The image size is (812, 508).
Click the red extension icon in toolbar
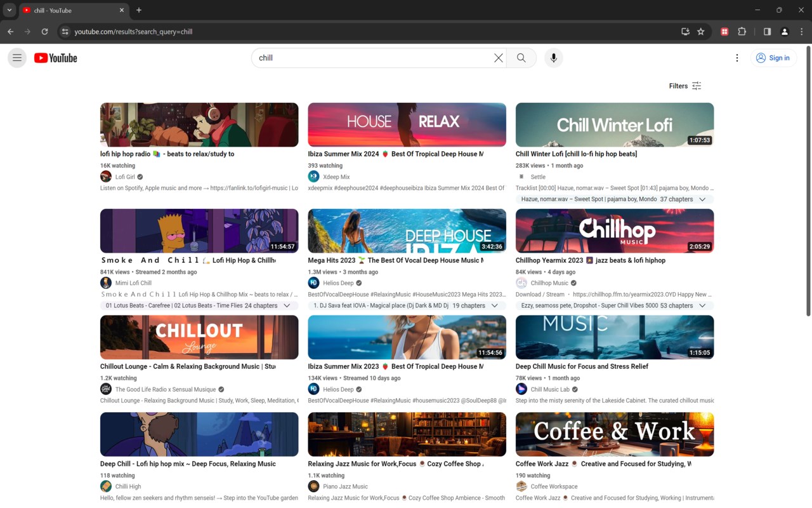(x=724, y=32)
